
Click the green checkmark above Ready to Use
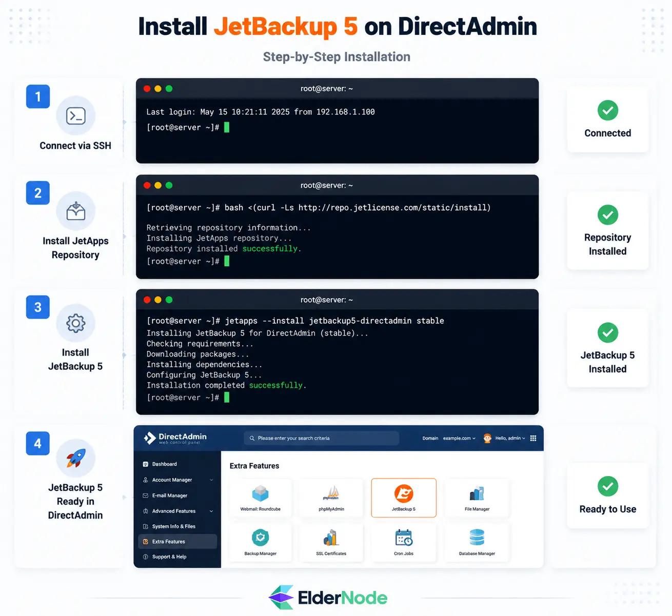(x=608, y=486)
